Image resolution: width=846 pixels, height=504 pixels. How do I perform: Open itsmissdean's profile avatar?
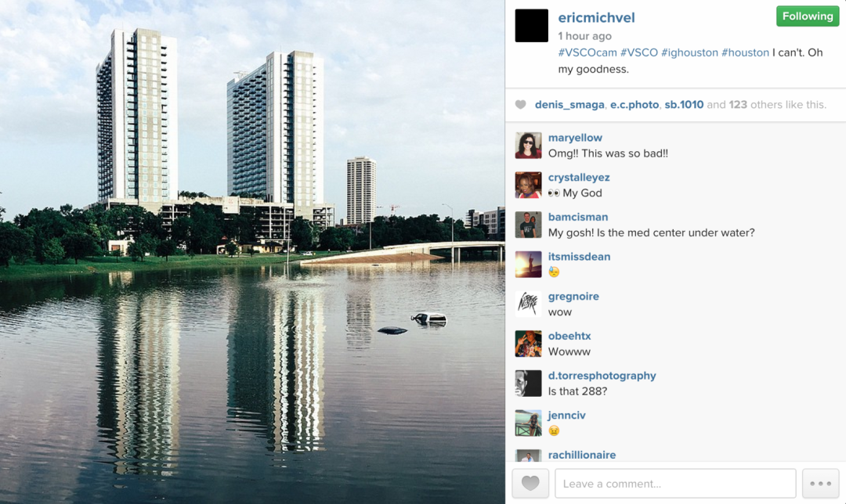528,264
